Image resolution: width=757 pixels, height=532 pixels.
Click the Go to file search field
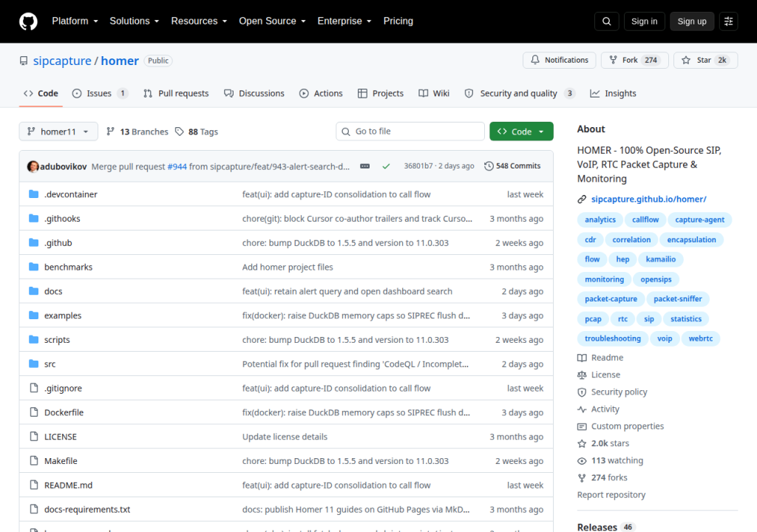(x=410, y=132)
